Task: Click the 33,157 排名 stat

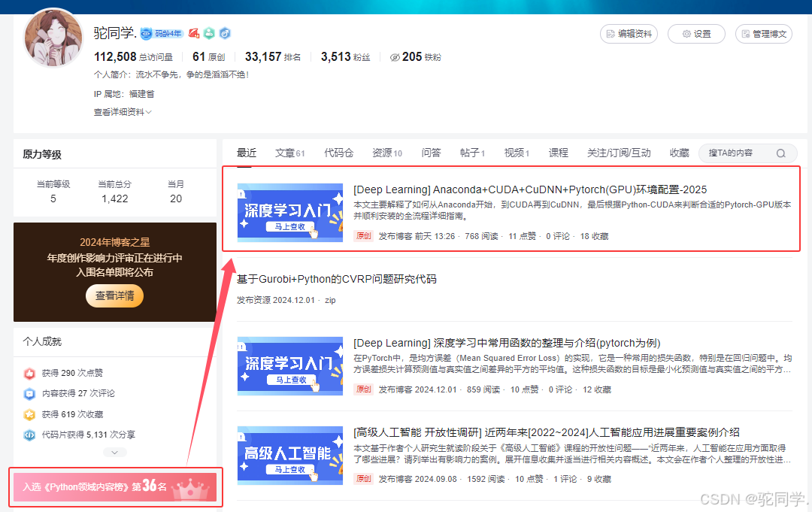Action: pyautogui.click(x=273, y=57)
